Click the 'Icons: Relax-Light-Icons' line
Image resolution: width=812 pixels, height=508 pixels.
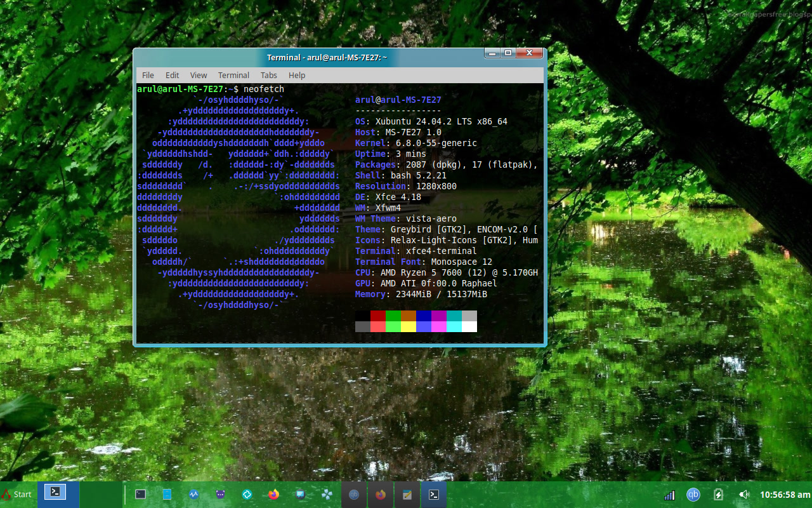(x=447, y=240)
